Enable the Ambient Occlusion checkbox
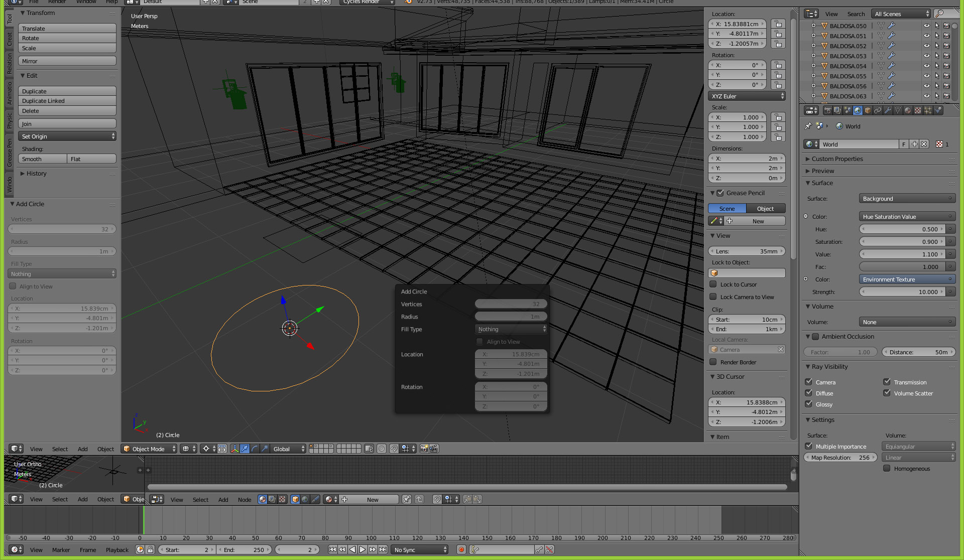This screenshot has width=964, height=560. click(x=815, y=337)
